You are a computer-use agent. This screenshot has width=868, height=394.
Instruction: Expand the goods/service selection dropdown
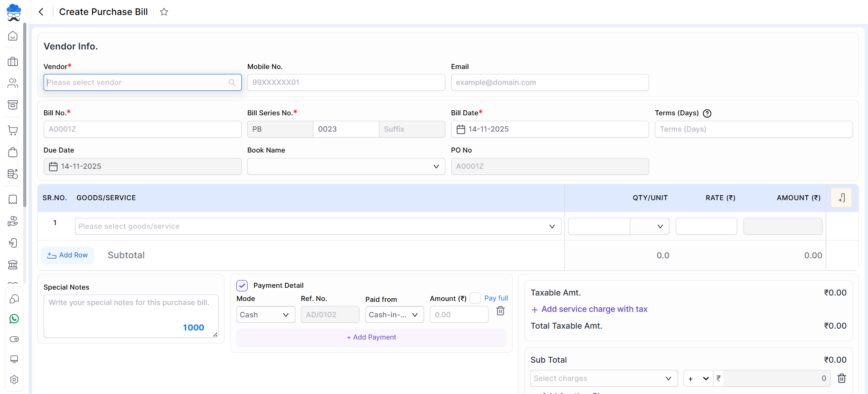click(318, 227)
